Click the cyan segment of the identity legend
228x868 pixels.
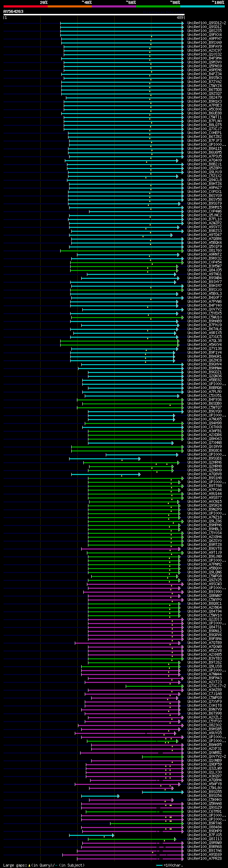(x=202, y=6)
